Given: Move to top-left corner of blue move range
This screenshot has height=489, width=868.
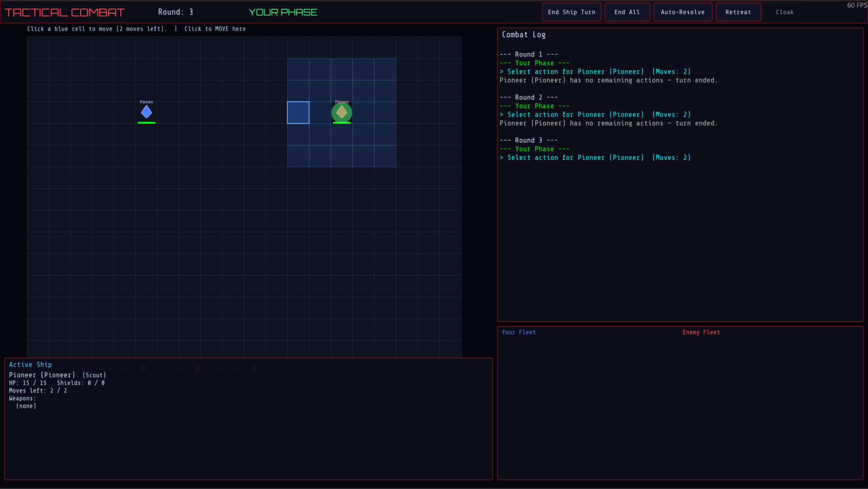Looking at the screenshot, I should (298, 69).
